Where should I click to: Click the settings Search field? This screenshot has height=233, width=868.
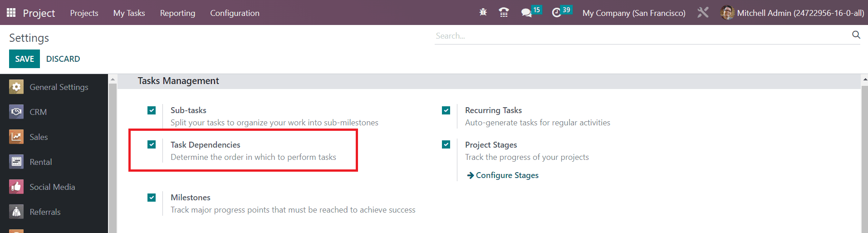click(642, 36)
